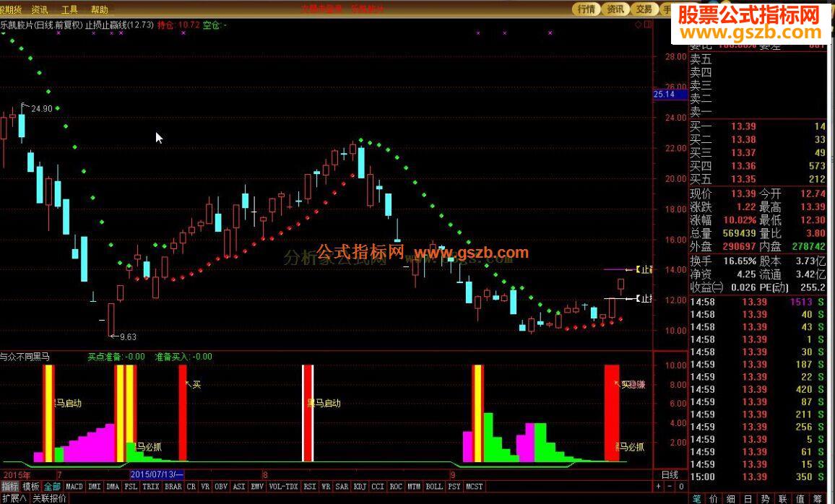This screenshot has width=835, height=504.
Task: Click the 9.63 low price annotation
Action: pyautogui.click(x=128, y=337)
